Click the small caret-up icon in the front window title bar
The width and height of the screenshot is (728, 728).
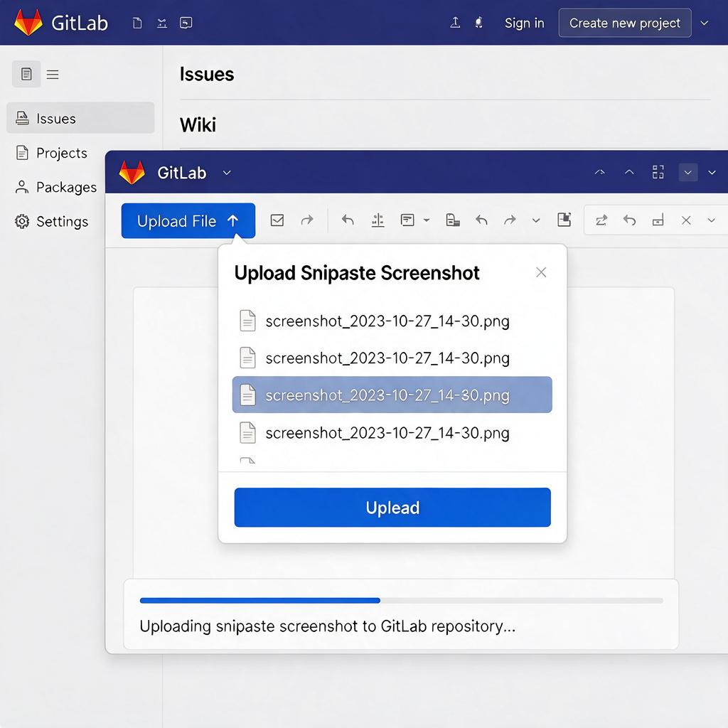600,172
